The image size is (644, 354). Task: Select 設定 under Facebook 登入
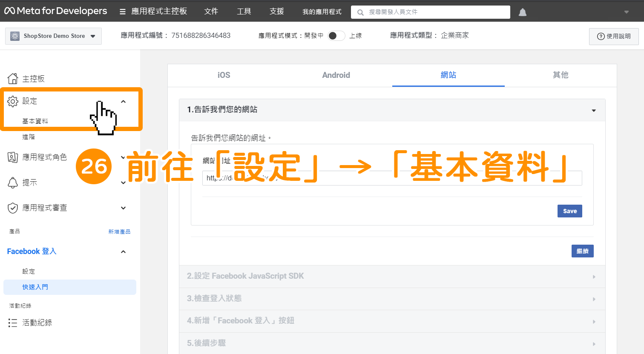[x=29, y=271]
